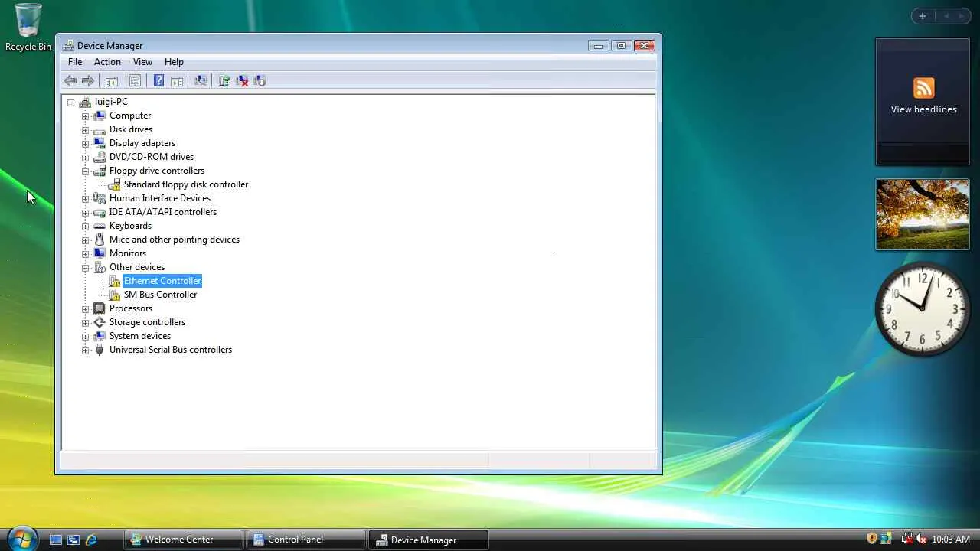Expand the DVD/CD-ROM drives category

click(85, 158)
